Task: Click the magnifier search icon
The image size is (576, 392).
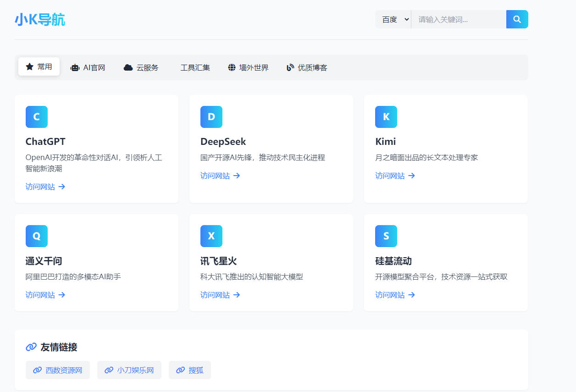Action: click(x=517, y=19)
